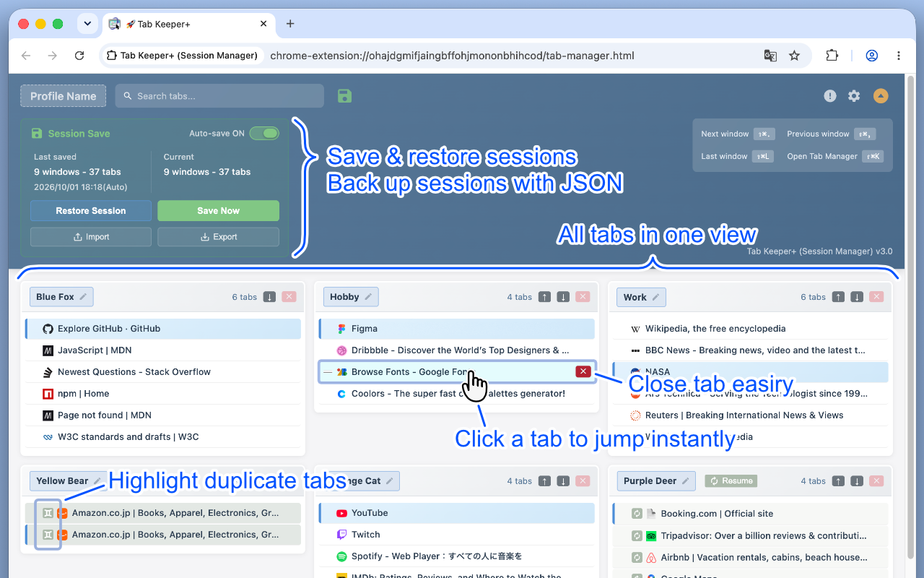Jump to the YouTube tab
The width and height of the screenshot is (924, 578).
point(457,513)
